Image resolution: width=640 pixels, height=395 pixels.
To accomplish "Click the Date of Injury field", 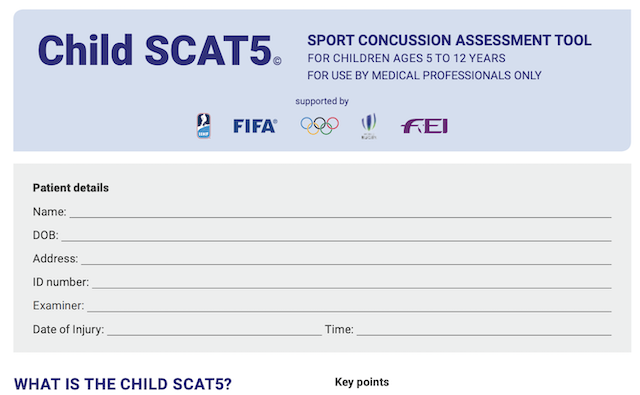I will 214,330.
